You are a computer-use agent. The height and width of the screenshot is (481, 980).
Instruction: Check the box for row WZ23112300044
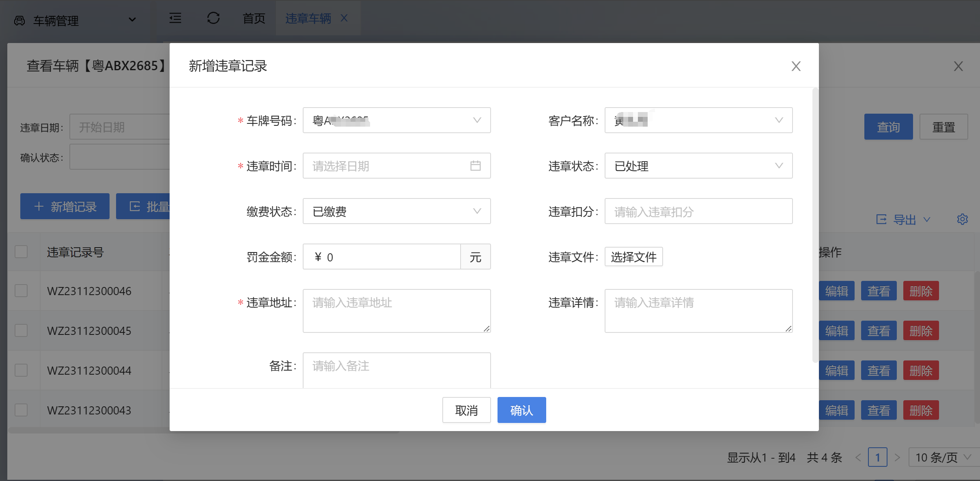(21, 370)
